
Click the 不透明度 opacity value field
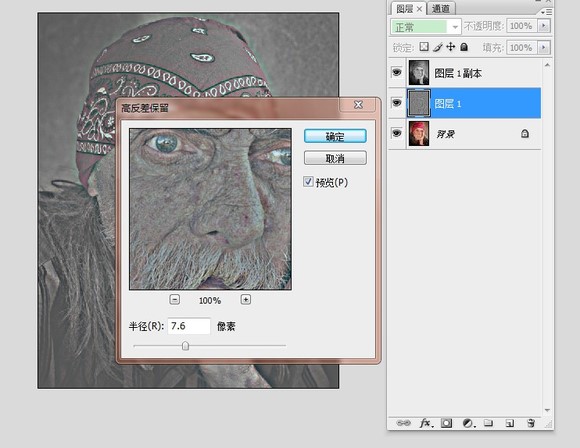point(521,26)
